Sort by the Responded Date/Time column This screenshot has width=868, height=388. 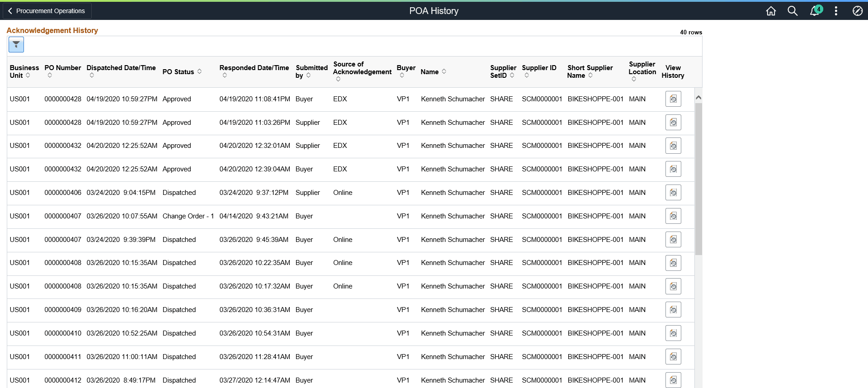[254, 71]
